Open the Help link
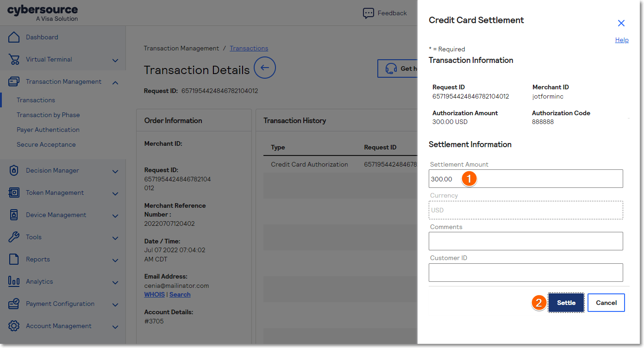This screenshot has width=644, height=348. pyautogui.click(x=621, y=40)
